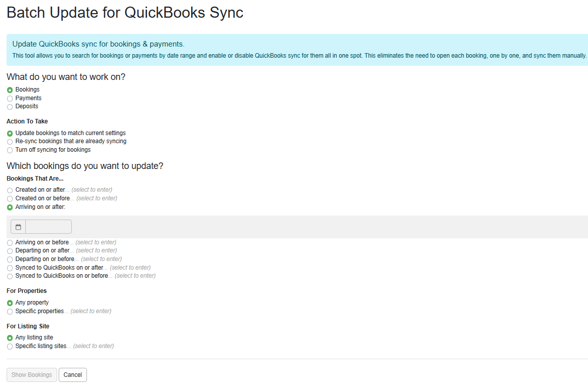Choose Turn off syncing for bookings
The height and width of the screenshot is (385, 588).
[9, 150]
